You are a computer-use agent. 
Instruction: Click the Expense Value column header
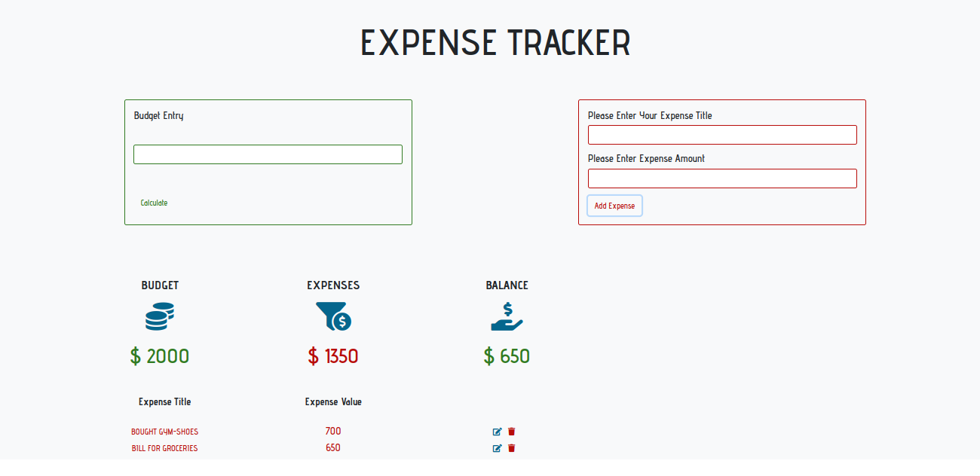(x=333, y=401)
